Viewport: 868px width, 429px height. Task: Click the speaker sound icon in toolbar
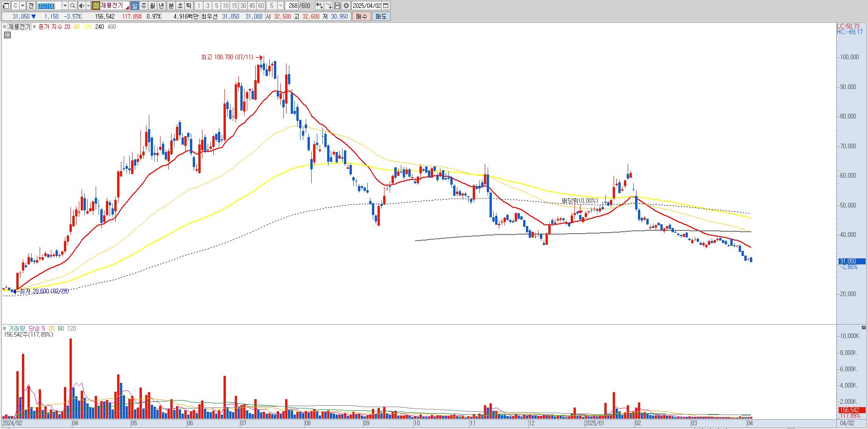81,6
